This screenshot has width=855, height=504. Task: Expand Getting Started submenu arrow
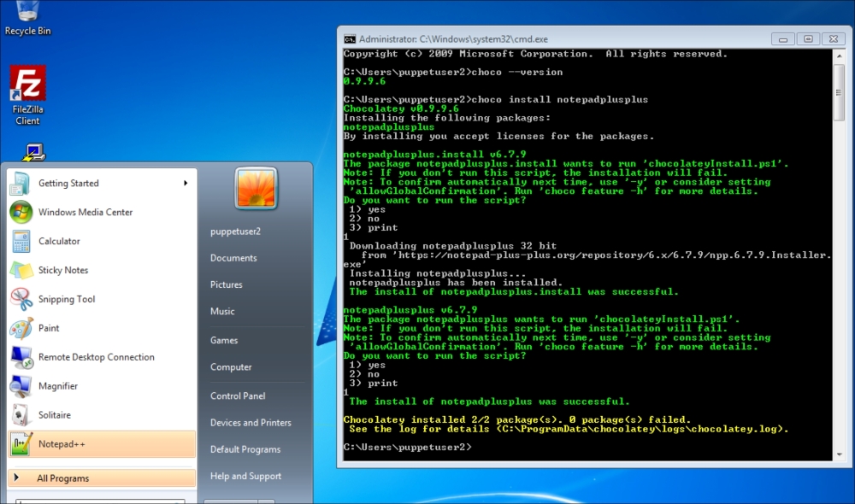pos(186,184)
